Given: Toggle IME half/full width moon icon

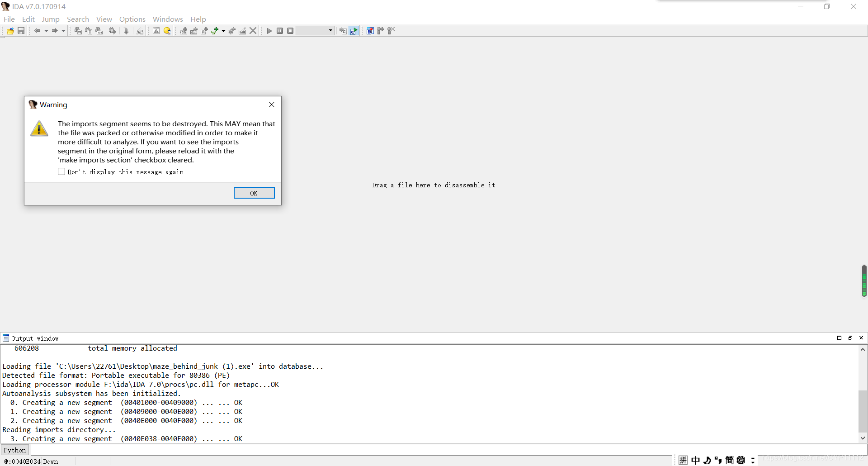Looking at the screenshot, I should [707, 460].
